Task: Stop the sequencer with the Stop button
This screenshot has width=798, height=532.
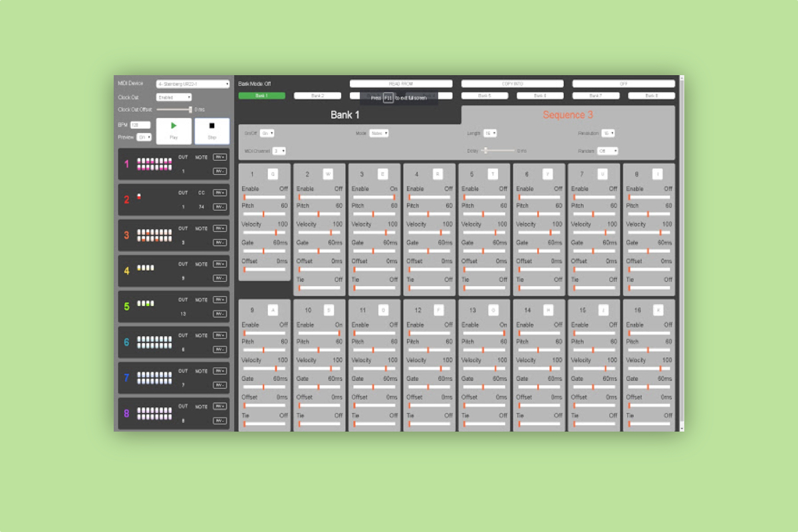Action: [211, 131]
